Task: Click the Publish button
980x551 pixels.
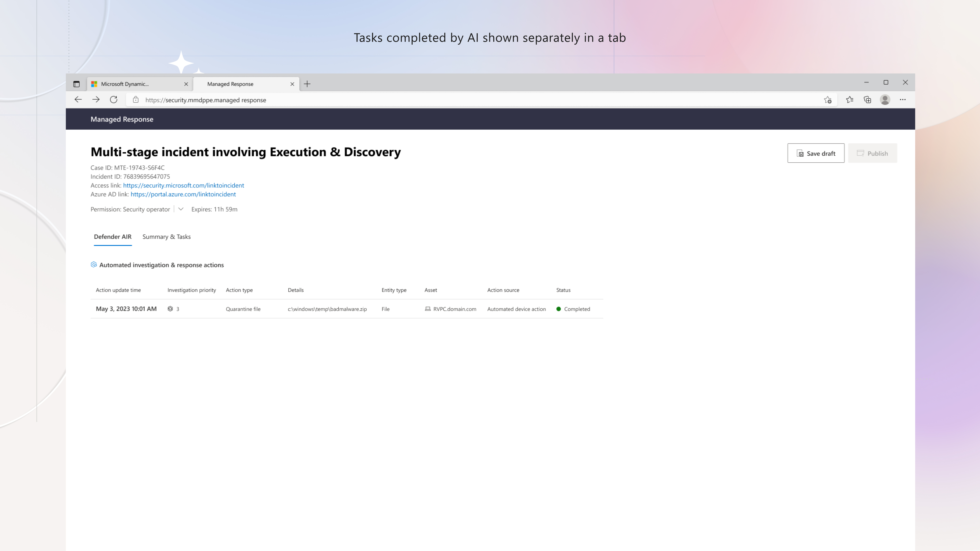Action: [872, 153]
